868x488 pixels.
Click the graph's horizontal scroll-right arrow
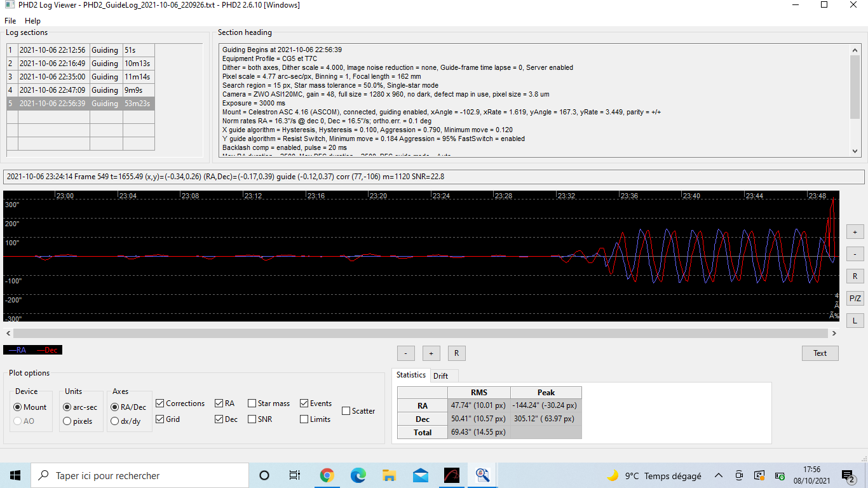834,333
